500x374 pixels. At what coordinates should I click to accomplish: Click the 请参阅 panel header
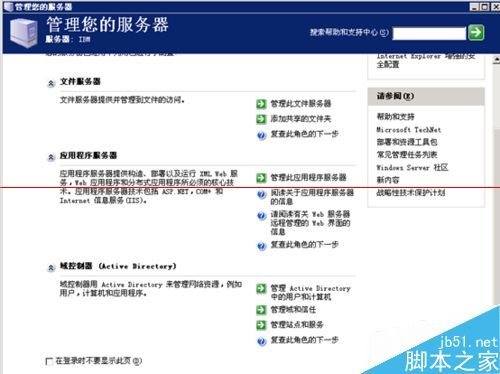pos(426,96)
